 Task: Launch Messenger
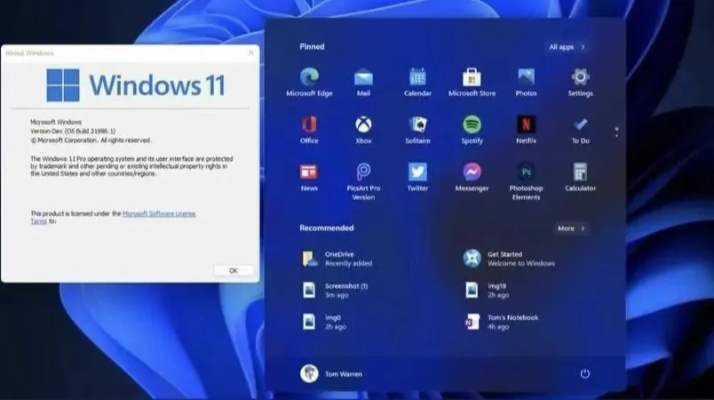pos(472,178)
